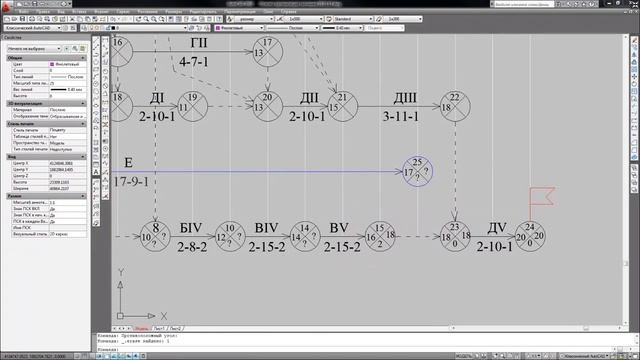Activate the Pan tool icon
This screenshot has width=640, height=360.
point(138,19)
